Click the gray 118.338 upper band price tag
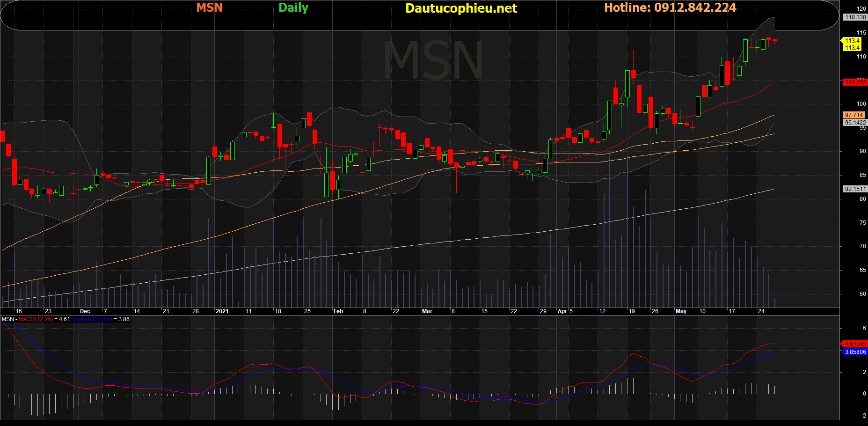868x426 pixels. [x=855, y=17]
